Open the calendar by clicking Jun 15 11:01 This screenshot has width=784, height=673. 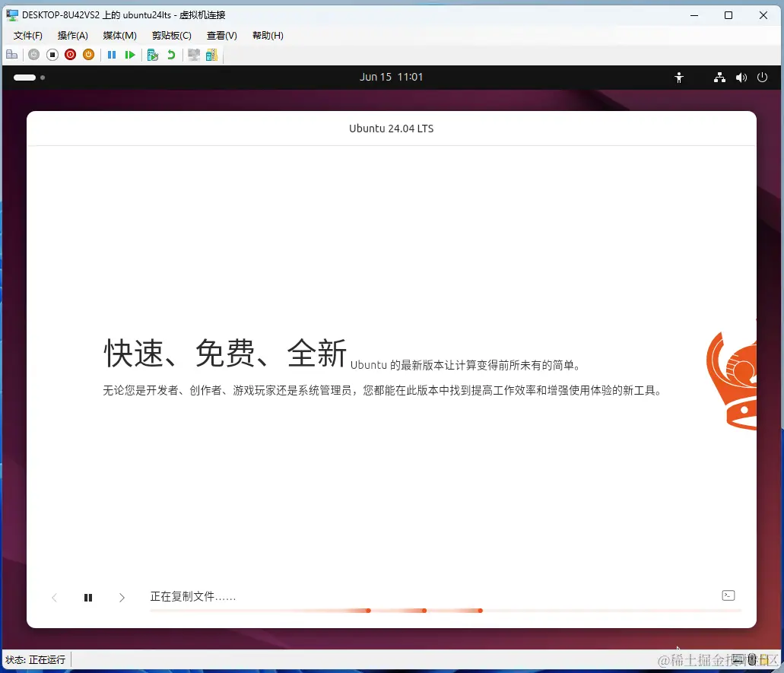(x=391, y=77)
